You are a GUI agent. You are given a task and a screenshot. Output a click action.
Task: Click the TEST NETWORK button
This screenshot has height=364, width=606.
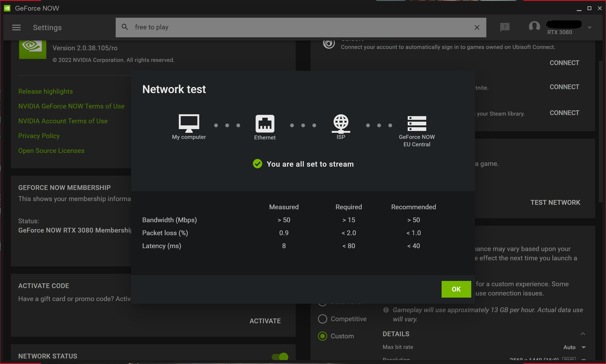pyautogui.click(x=555, y=203)
